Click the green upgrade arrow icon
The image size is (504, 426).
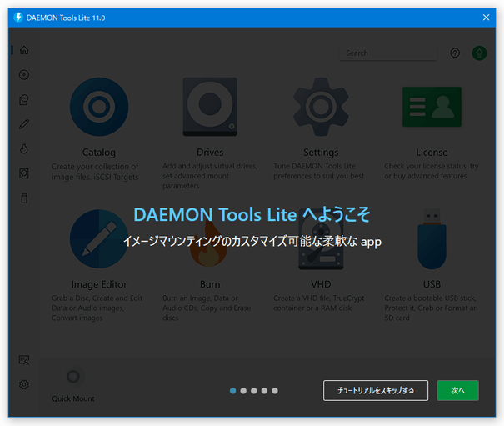[479, 53]
